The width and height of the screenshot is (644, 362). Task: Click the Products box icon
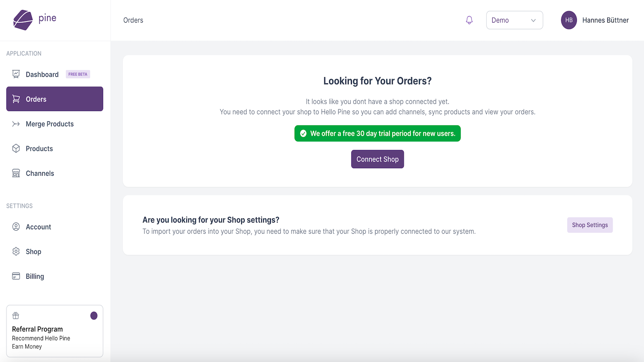click(16, 148)
